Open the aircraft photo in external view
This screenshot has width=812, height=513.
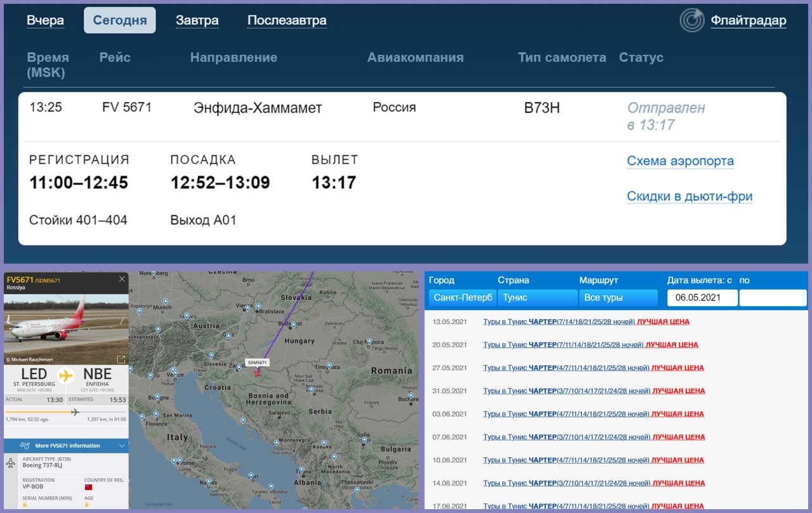121,359
